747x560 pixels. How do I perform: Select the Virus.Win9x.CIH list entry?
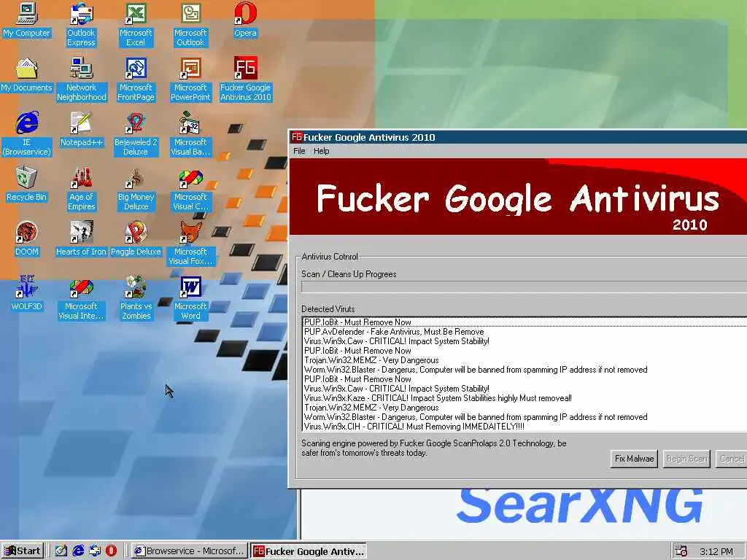(525, 427)
